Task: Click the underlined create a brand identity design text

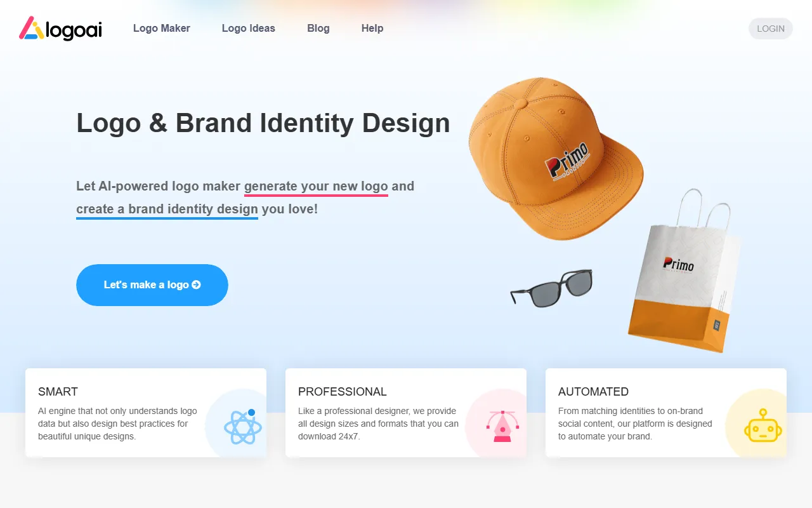Action: point(167,210)
